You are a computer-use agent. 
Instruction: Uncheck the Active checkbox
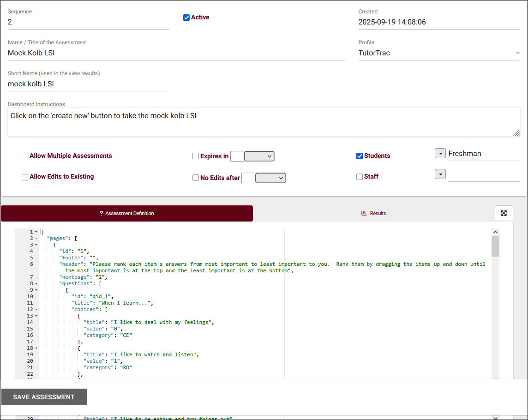click(x=186, y=18)
